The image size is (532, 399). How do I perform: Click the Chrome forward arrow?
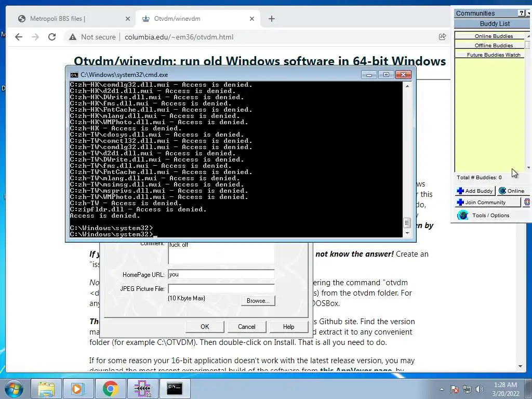[35, 37]
